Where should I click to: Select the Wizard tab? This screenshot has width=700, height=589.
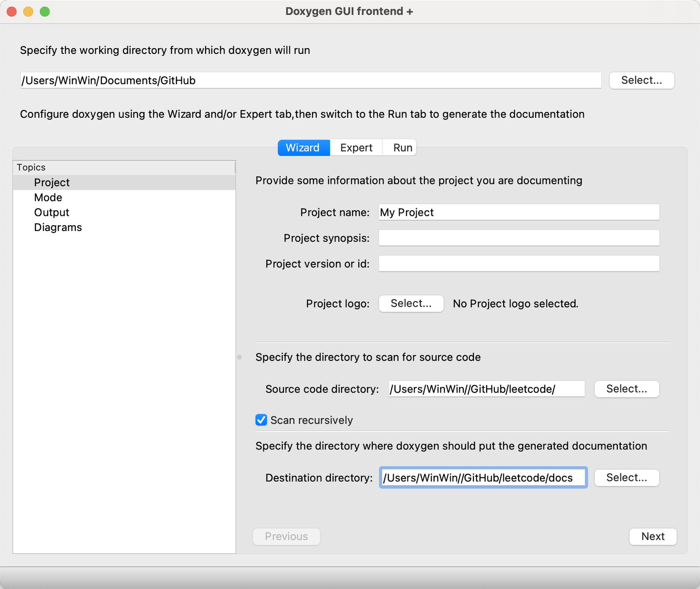click(x=303, y=148)
